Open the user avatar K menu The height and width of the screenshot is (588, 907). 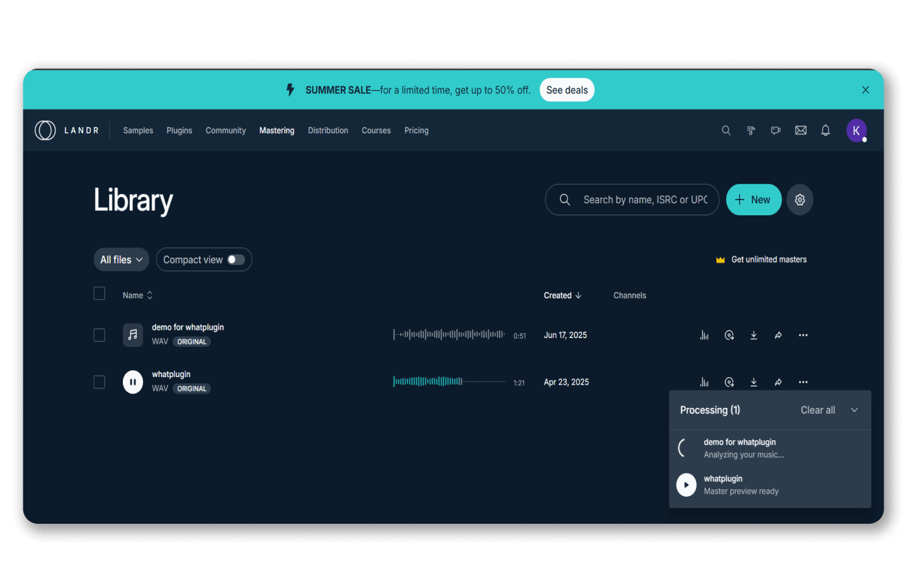tap(857, 130)
